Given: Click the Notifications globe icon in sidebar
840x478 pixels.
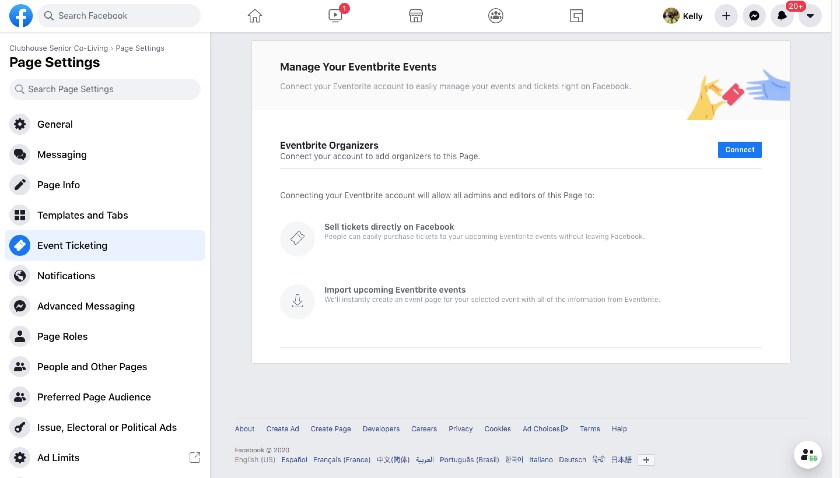Looking at the screenshot, I should 20,275.
